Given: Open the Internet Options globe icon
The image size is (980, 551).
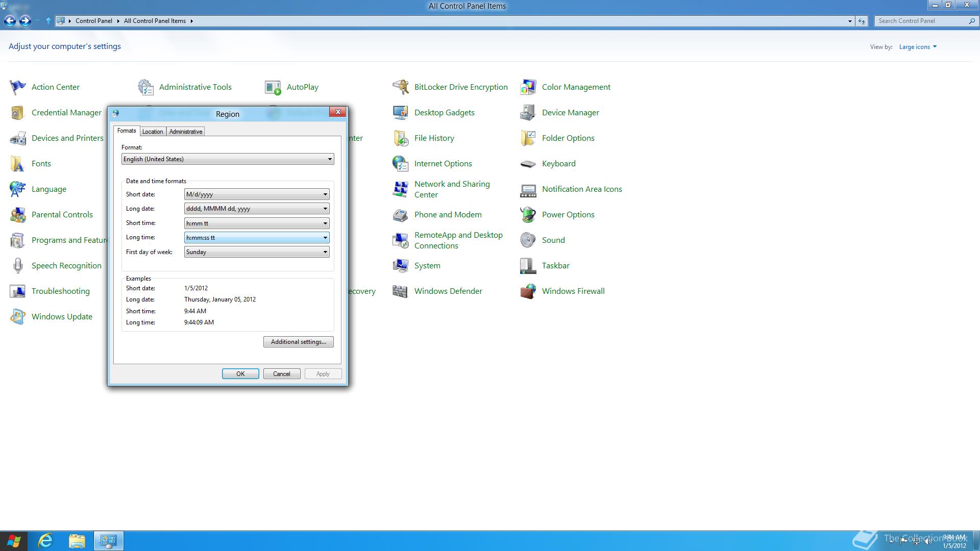Looking at the screenshot, I should point(401,164).
